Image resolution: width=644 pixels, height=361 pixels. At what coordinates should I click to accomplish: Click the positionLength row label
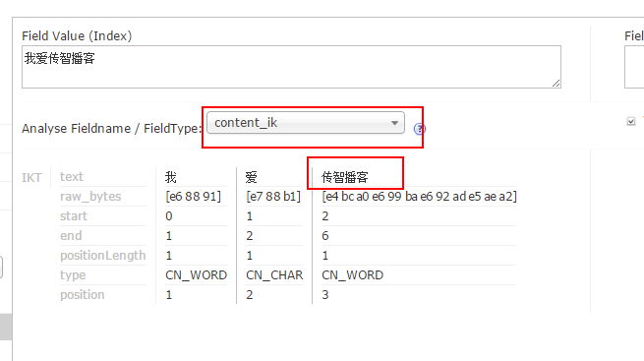pyautogui.click(x=102, y=256)
